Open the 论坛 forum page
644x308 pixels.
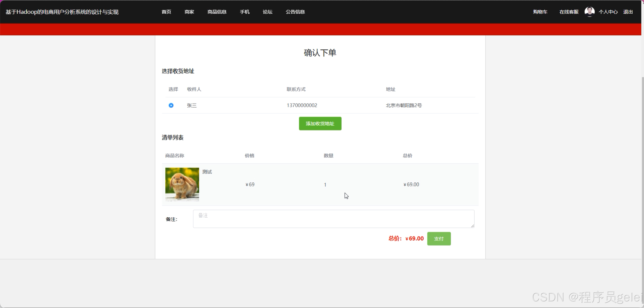point(267,12)
